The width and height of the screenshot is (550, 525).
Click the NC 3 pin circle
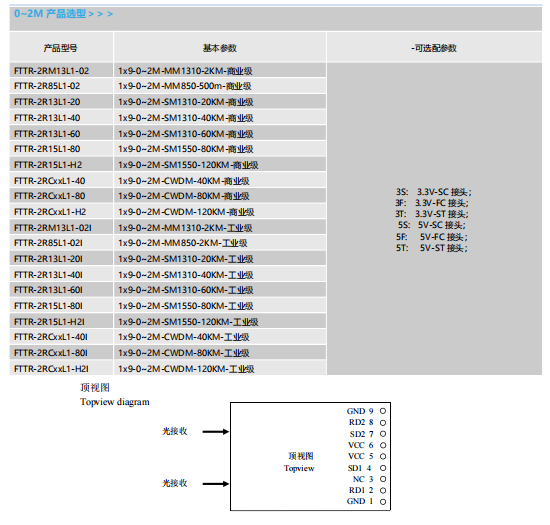383,479
